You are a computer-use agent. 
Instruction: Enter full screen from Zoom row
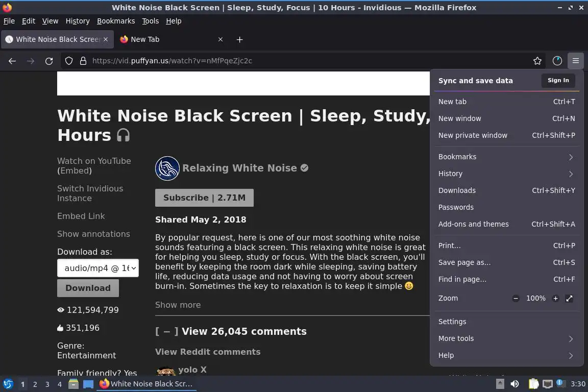tap(569, 299)
